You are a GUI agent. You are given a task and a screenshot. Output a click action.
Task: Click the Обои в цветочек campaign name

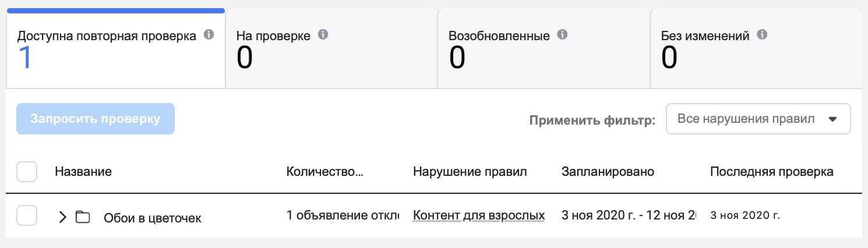[x=153, y=218]
